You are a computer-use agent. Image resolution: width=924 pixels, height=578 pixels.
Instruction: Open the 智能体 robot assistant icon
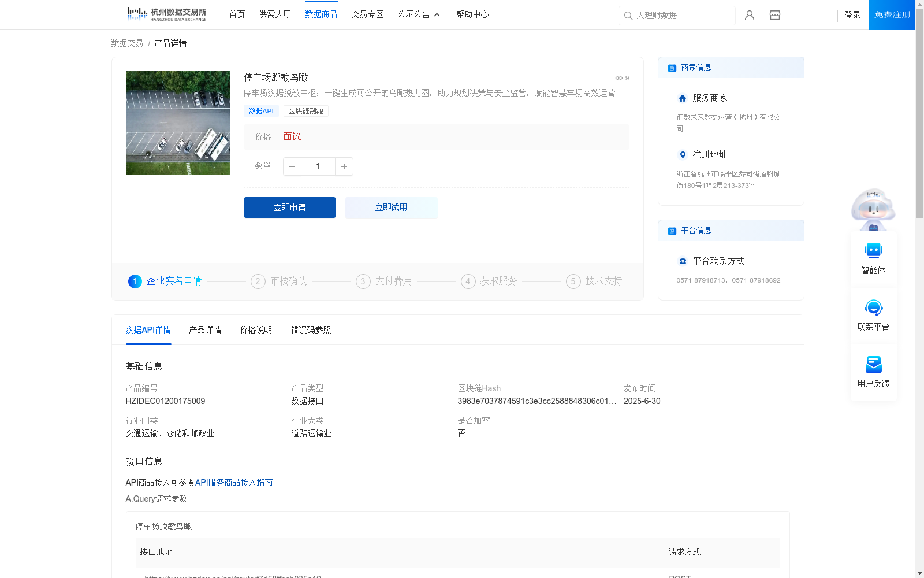(873, 251)
